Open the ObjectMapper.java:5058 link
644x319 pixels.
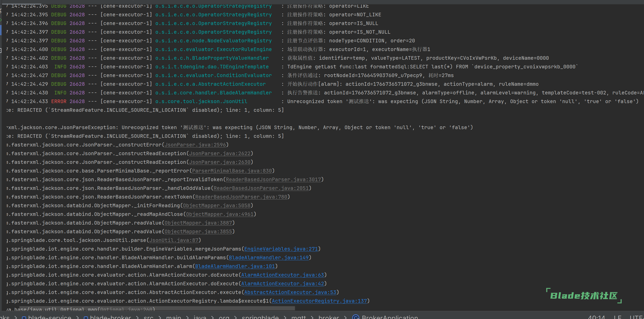pos(216,205)
